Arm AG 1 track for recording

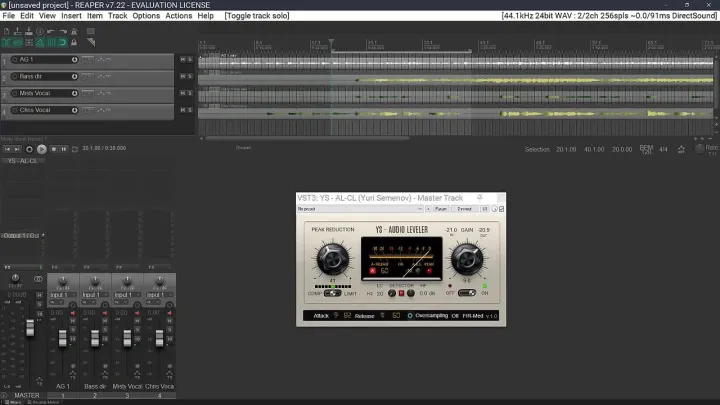click(14, 60)
